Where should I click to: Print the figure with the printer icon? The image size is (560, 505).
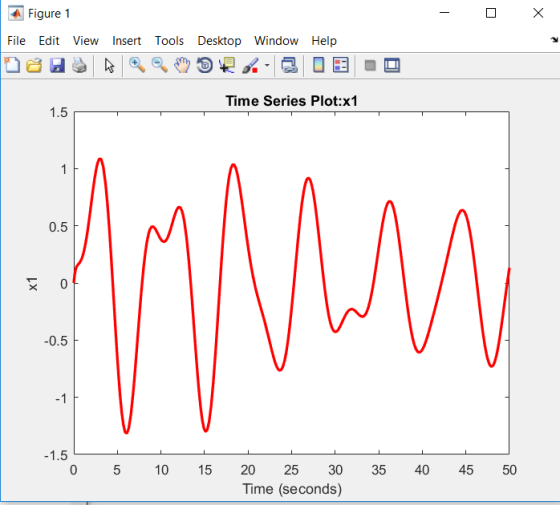pos(79,65)
